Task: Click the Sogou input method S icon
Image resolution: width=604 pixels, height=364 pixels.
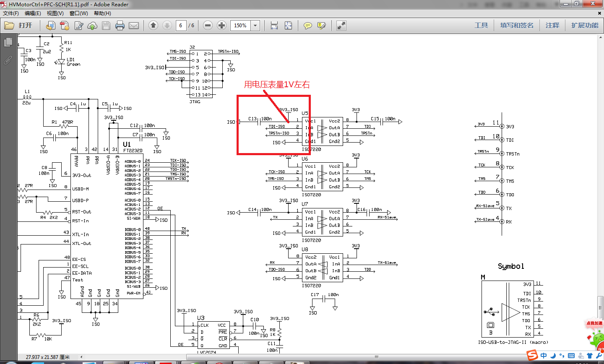Action: (532, 356)
